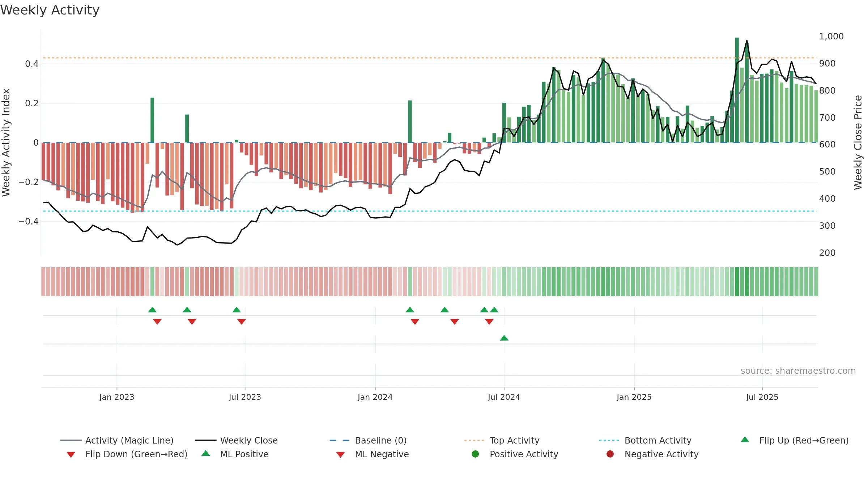Click the Jul 2023 x-axis label

[x=245, y=397]
